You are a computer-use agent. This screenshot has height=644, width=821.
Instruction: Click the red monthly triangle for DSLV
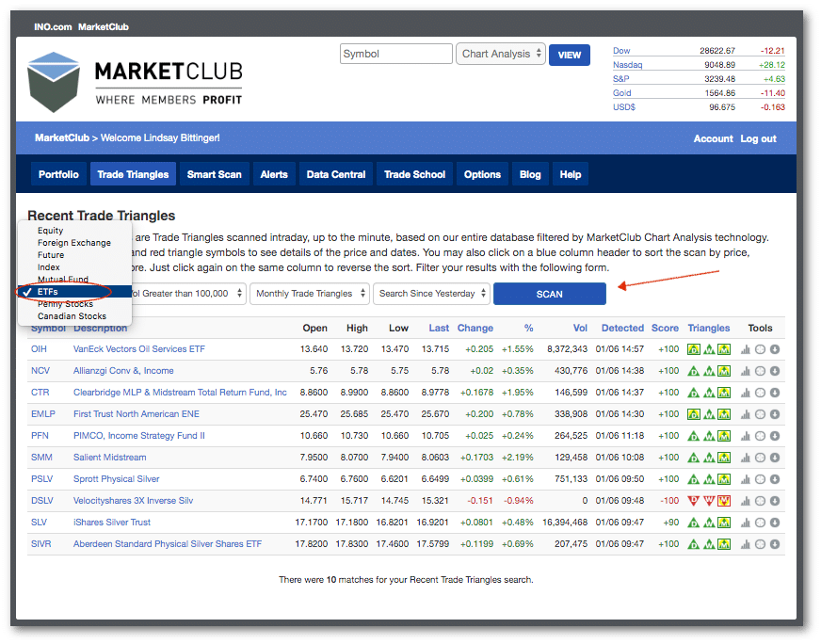pos(724,501)
